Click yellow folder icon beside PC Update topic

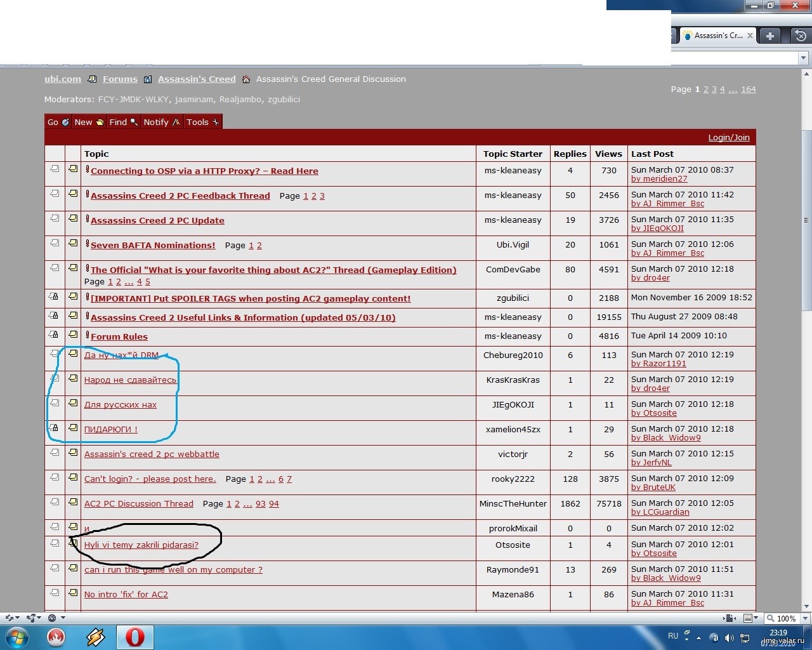coord(73,218)
